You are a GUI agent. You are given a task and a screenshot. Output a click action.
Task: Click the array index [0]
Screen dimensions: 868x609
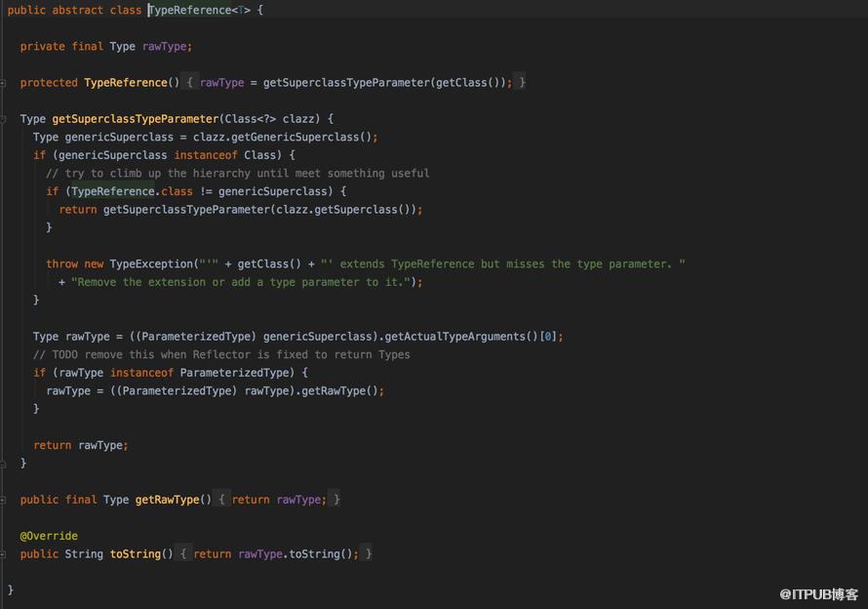[547, 337]
